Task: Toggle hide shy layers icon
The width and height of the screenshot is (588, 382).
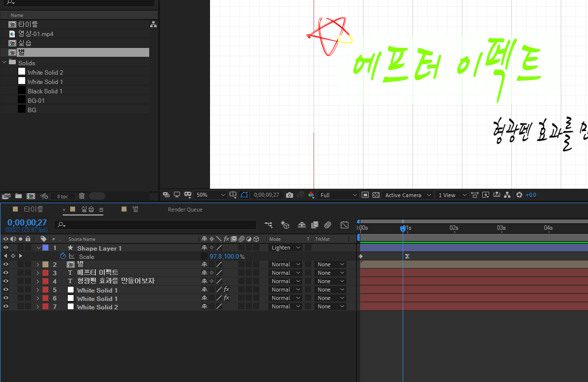Action: (x=301, y=225)
